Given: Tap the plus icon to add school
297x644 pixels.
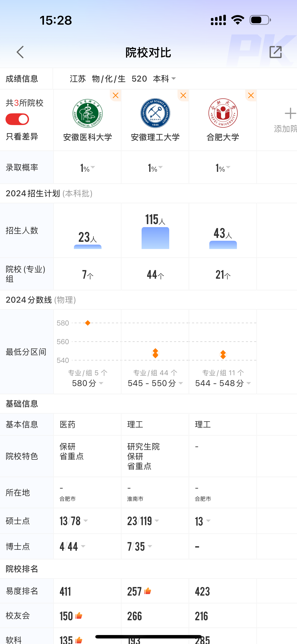Looking at the screenshot, I should pos(290,114).
